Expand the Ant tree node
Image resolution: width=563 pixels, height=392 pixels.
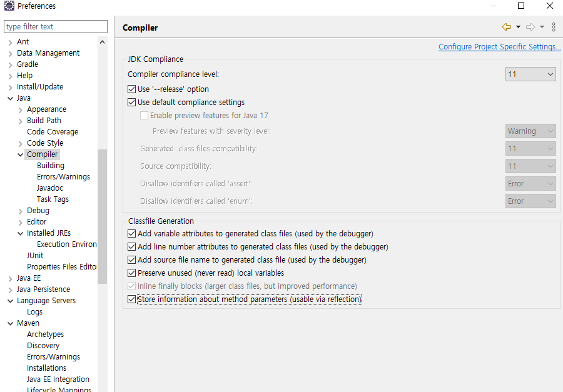(x=11, y=43)
